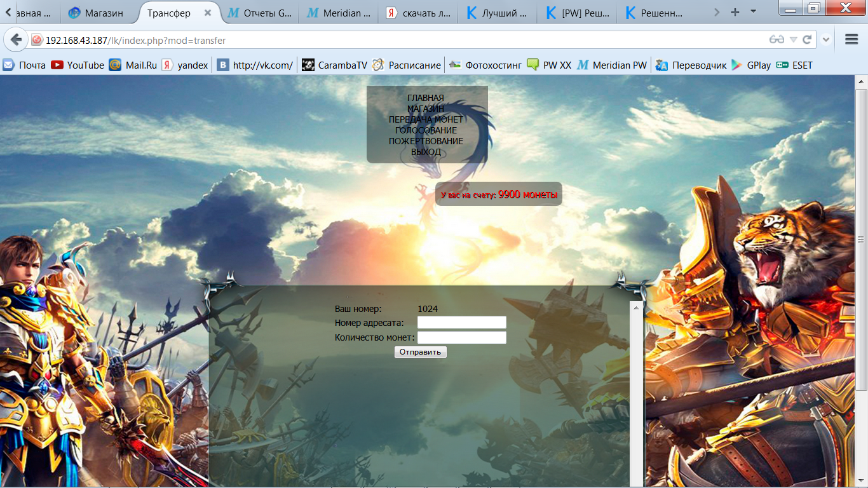Screen dimensions: 868x488
Task: Click the page scrollbar up arrow
Action: pos(862,81)
